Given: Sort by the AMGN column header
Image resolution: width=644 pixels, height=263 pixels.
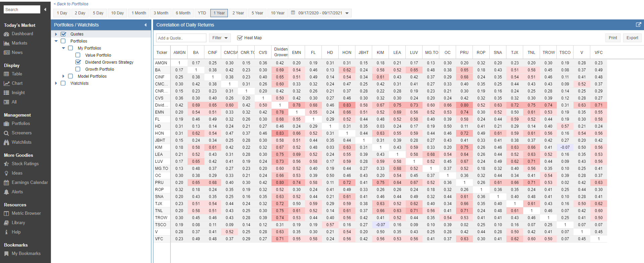Looking at the screenshot, I should tap(179, 53).
